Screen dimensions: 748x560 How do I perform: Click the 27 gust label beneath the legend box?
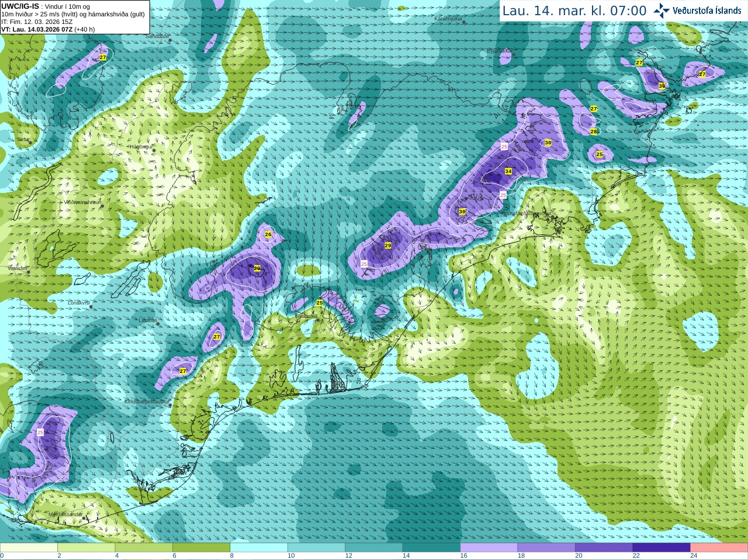[103, 57]
